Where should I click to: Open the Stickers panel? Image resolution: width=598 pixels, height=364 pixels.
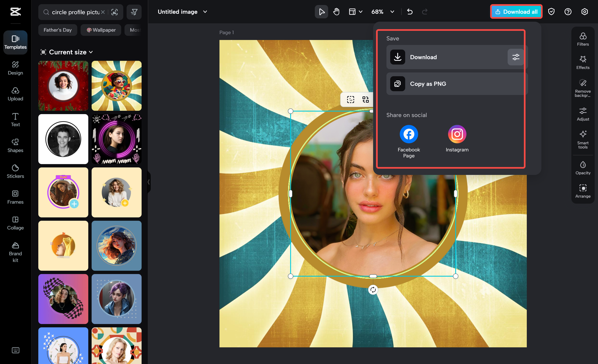15,171
